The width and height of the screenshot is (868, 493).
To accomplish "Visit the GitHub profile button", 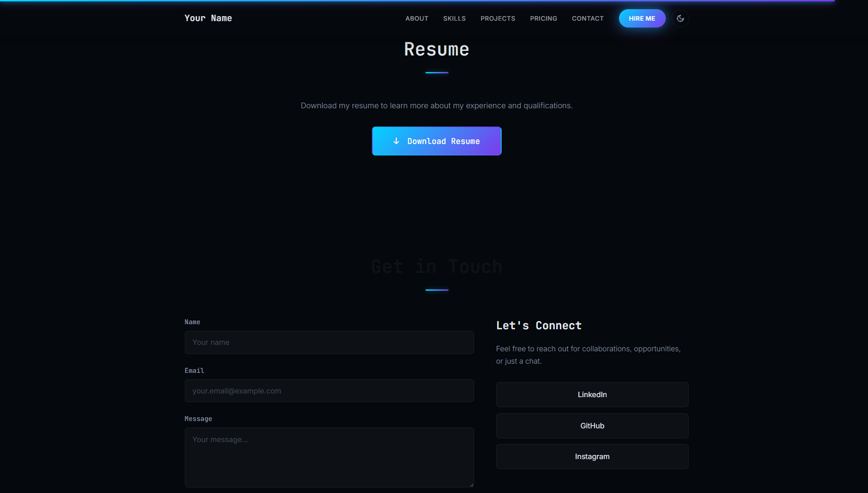I will [592, 426].
